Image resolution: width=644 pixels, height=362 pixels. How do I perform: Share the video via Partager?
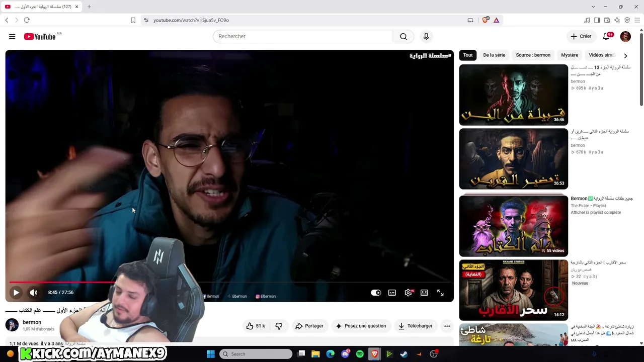[x=309, y=326]
